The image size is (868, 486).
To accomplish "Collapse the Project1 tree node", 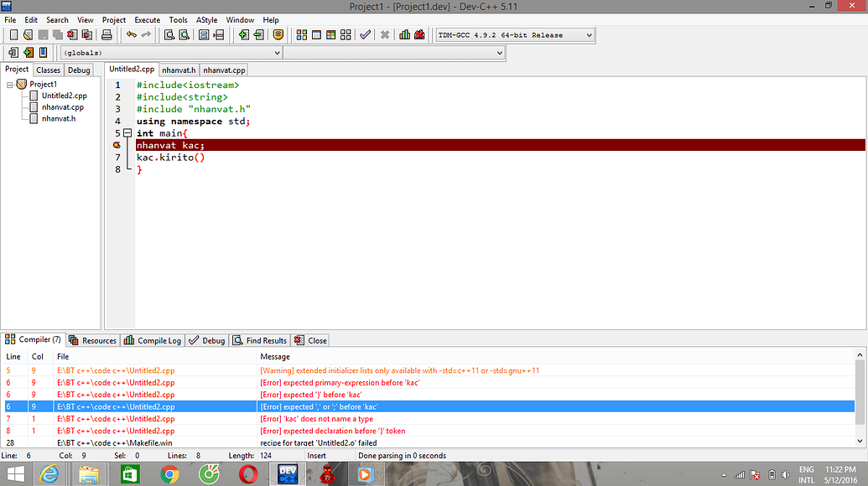I will click(10, 85).
